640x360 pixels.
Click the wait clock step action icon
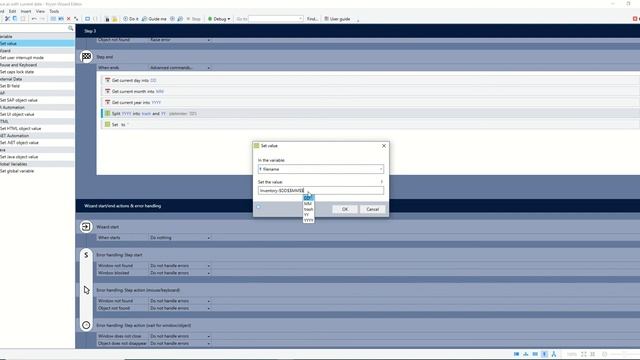click(x=86, y=325)
